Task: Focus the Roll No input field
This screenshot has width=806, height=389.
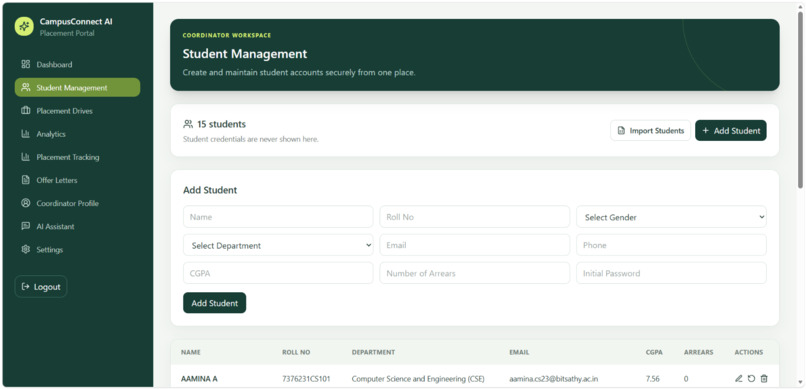Action: (474, 217)
